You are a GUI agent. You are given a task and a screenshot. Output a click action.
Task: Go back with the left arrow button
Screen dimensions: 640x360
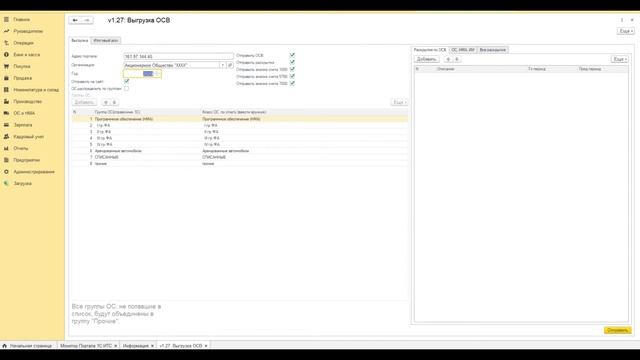(x=75, y=20)
